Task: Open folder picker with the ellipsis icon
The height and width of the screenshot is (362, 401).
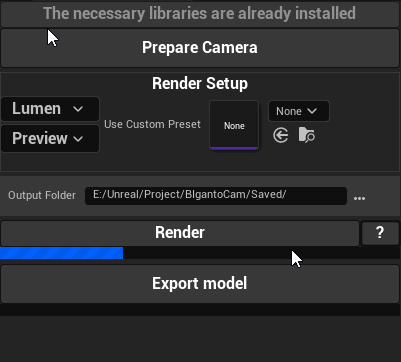Action: (x=359, y=198)
